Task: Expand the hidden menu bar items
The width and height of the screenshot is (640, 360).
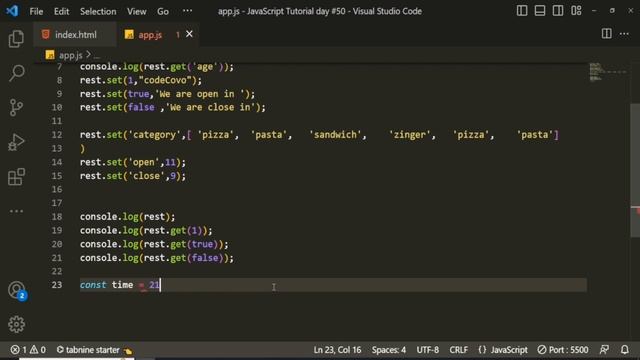Action: pyautogui.click(x=187, y=11)
